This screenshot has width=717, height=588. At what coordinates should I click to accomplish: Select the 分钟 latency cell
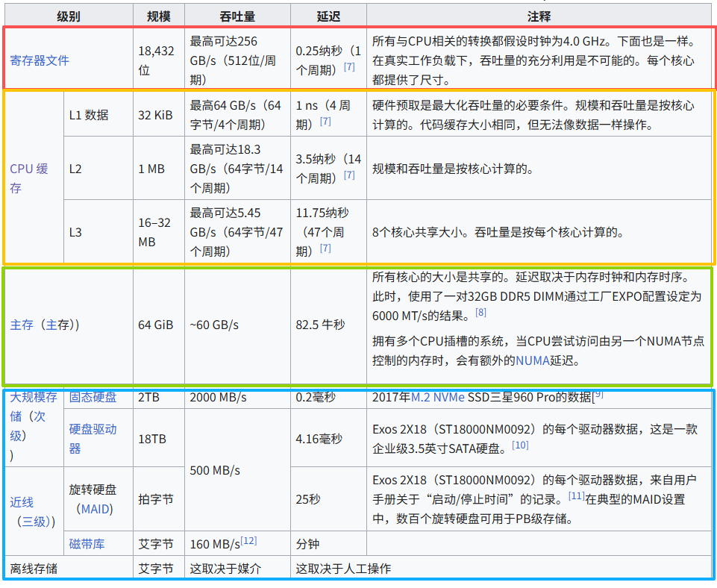coord(328,544)
